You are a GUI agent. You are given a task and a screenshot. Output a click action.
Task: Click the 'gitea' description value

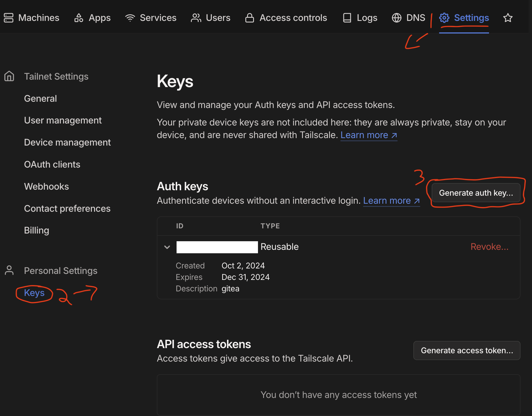tap(230, 289)
